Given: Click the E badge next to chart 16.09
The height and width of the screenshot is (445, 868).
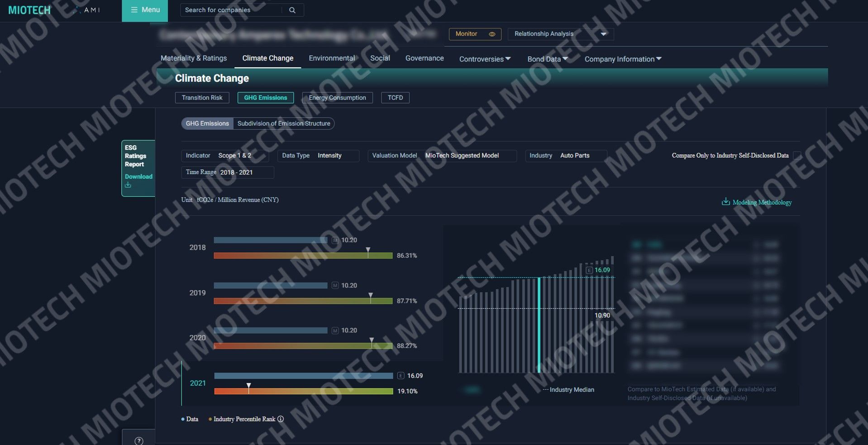Looking at the screenshot, I should [589, 270].
